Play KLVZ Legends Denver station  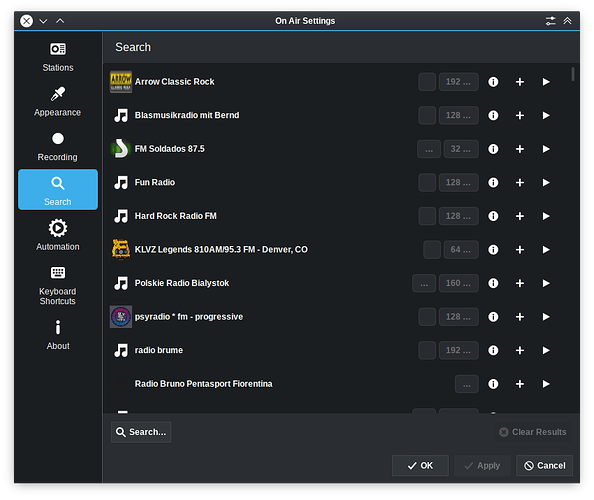(546, 250)
